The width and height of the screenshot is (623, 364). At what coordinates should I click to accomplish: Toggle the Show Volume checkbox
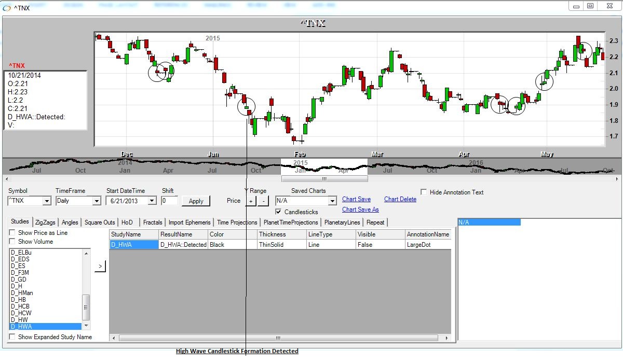pos(12,242)
